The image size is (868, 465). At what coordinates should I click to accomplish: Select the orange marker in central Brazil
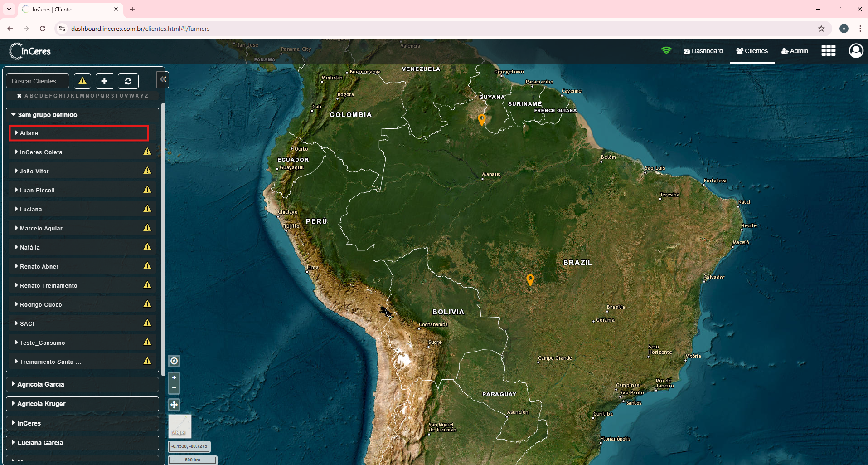(x=530, y=279)
